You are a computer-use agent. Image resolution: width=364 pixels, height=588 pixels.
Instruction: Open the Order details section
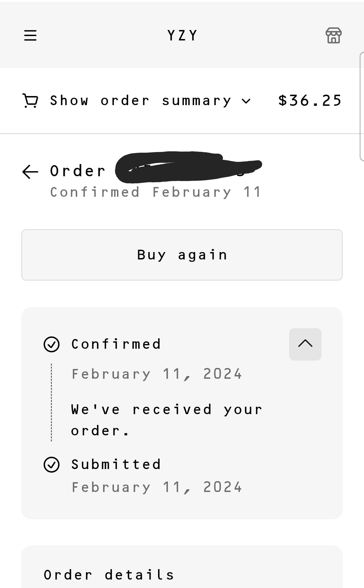pos(109,575)
